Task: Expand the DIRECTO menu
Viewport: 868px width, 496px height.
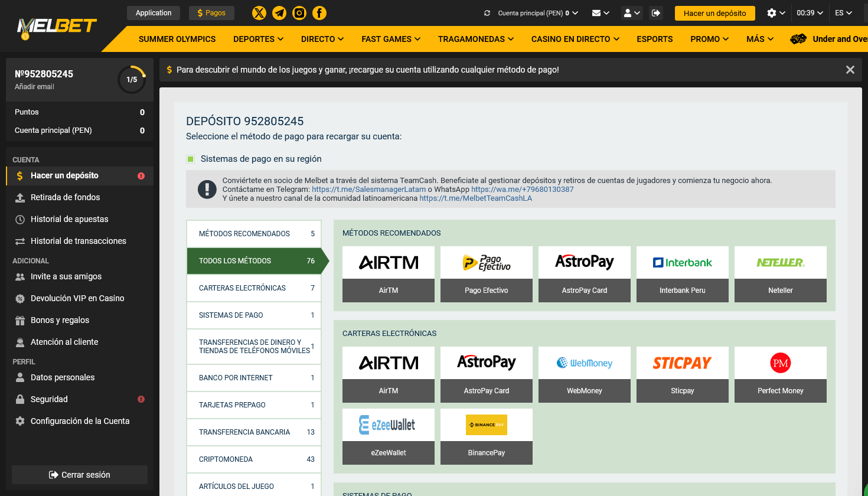Action: tap(322, 39)
